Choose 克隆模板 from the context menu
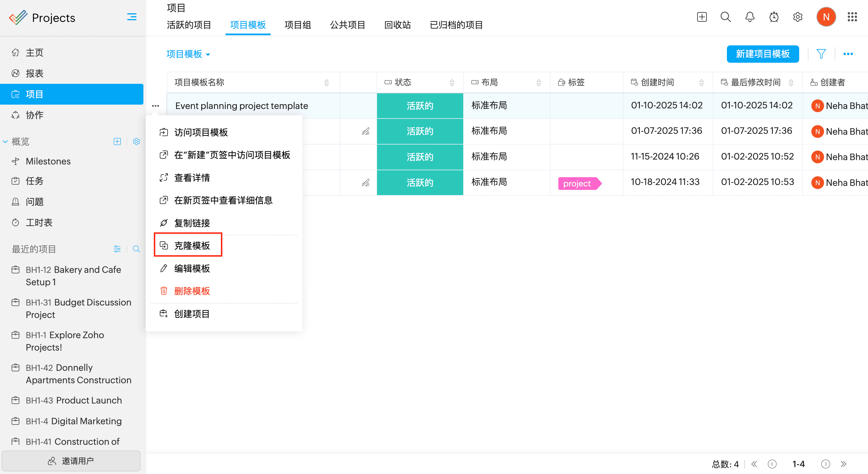This screenshot has height=474, width=868. pos(192,246)
